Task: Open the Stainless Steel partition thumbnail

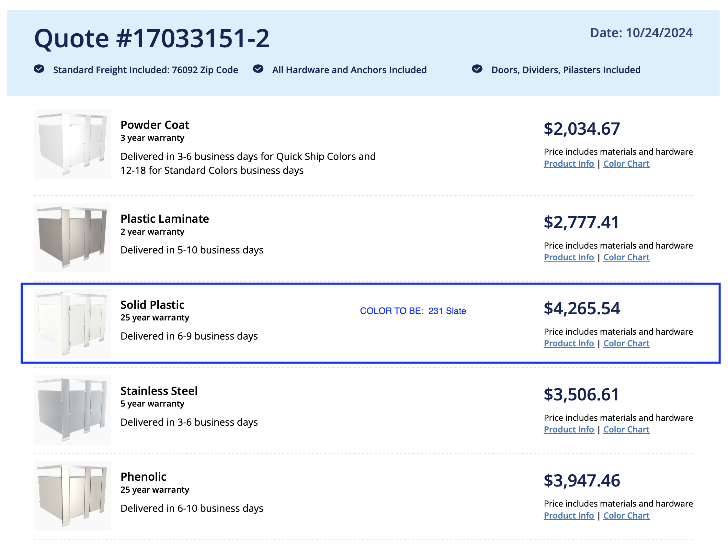Action: 72,410
